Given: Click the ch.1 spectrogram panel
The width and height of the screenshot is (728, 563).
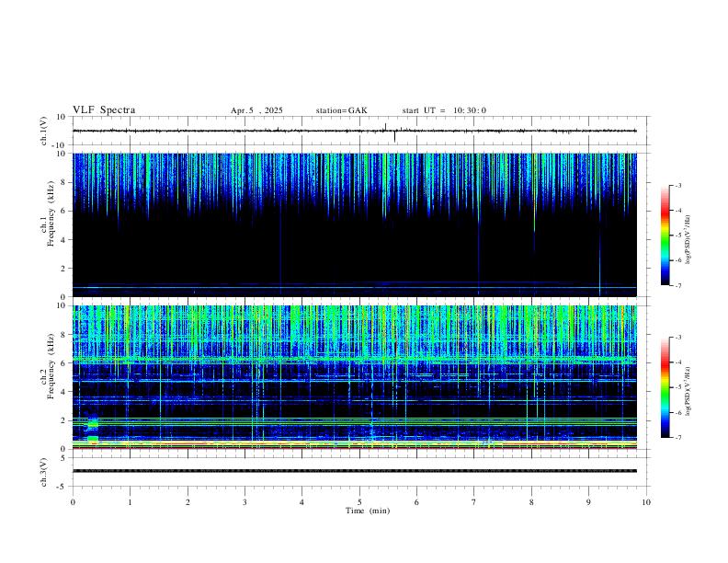Looking at the screenshot, I should (x=355, y=224).
